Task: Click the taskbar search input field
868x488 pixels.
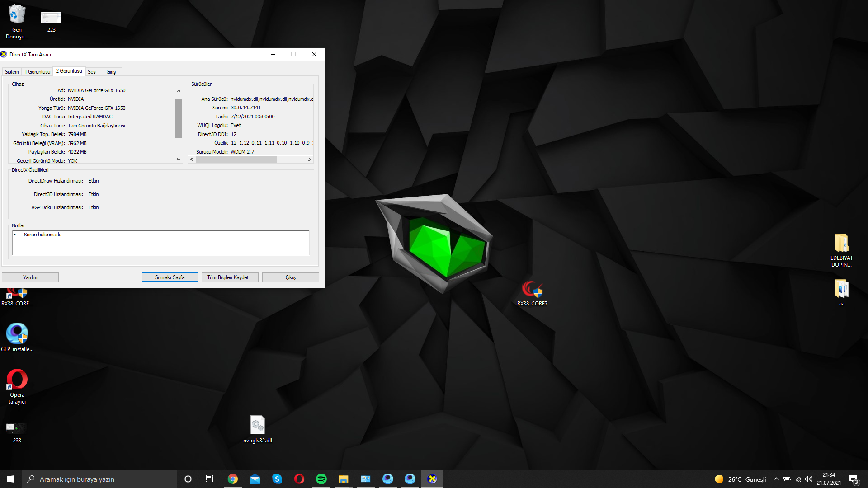Action: [x=99, y=479]
